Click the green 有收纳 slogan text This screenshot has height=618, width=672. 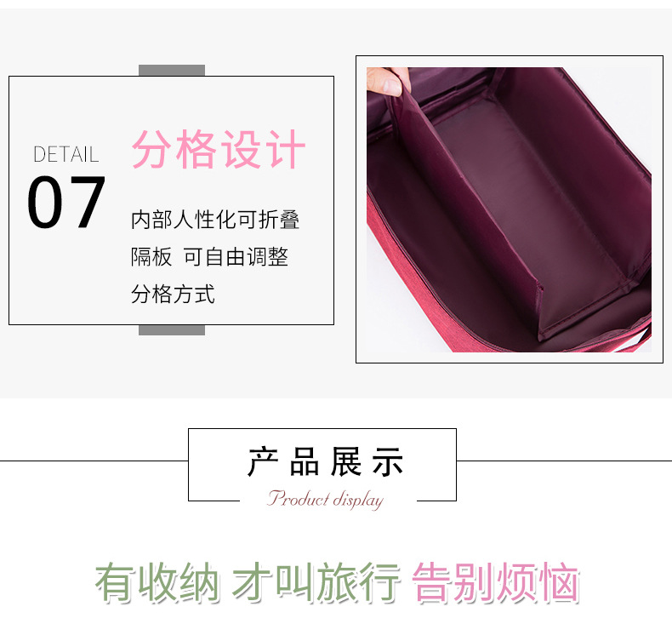pos(157,582)
